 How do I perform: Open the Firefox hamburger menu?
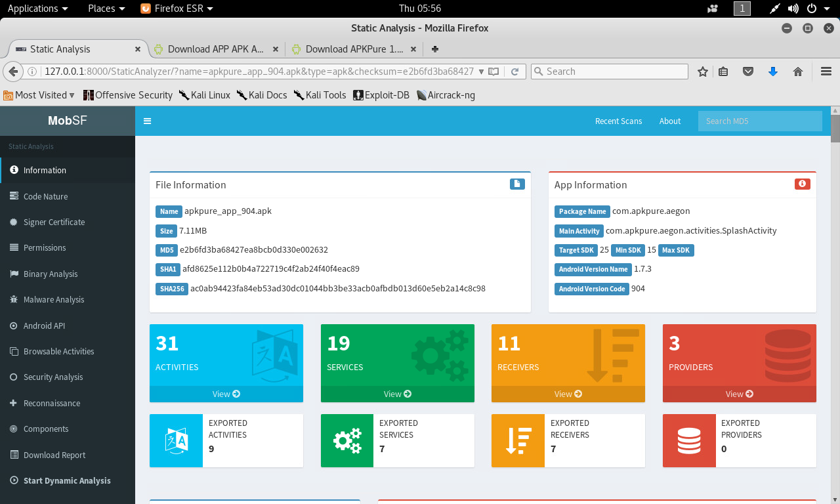click(826, 72)
